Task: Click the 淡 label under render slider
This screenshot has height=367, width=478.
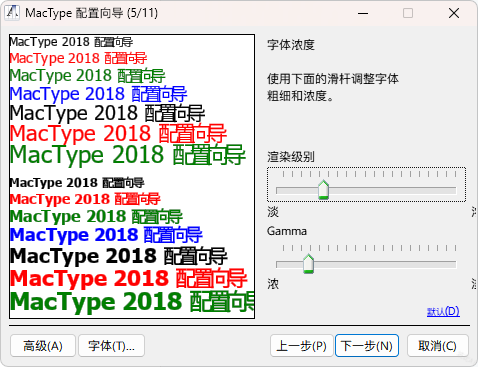Action: (273, 212)
